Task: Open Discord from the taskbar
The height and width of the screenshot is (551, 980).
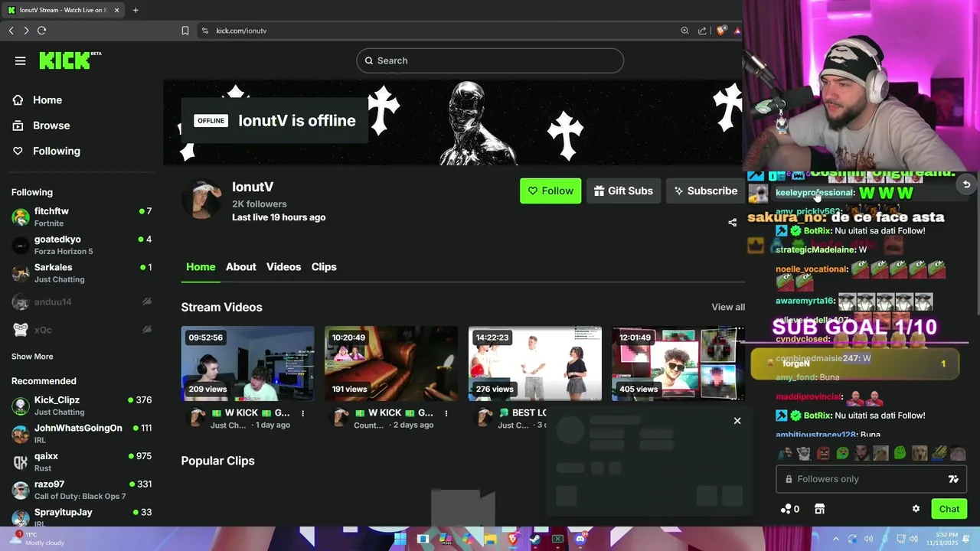Action: (x=580, y=539)
